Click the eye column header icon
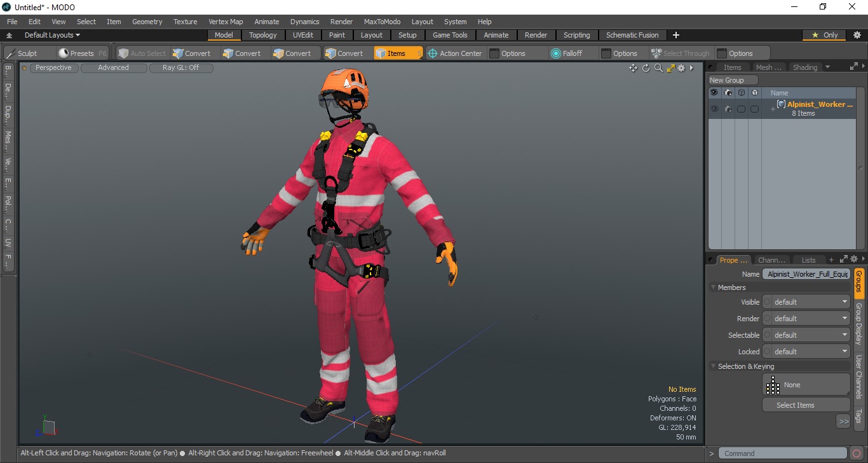868x463 pixels. pyautogui.click(x=714, y=93)
